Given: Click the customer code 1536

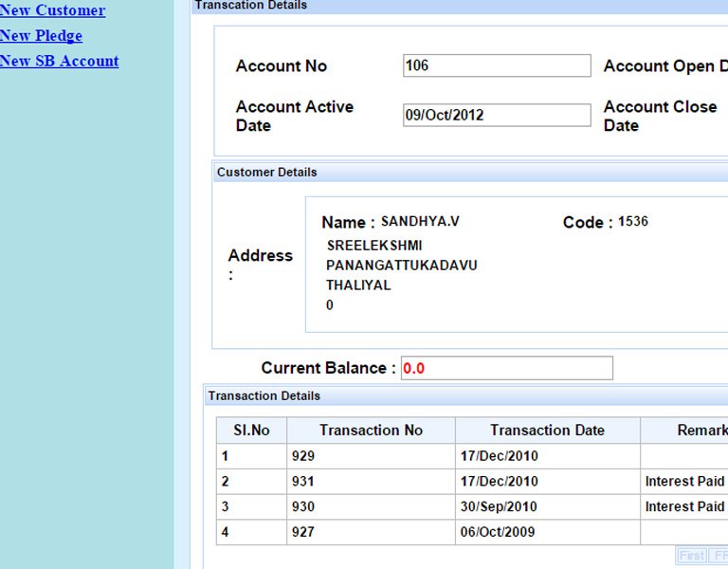Looking at the screenshot, I should pos(633,222).
